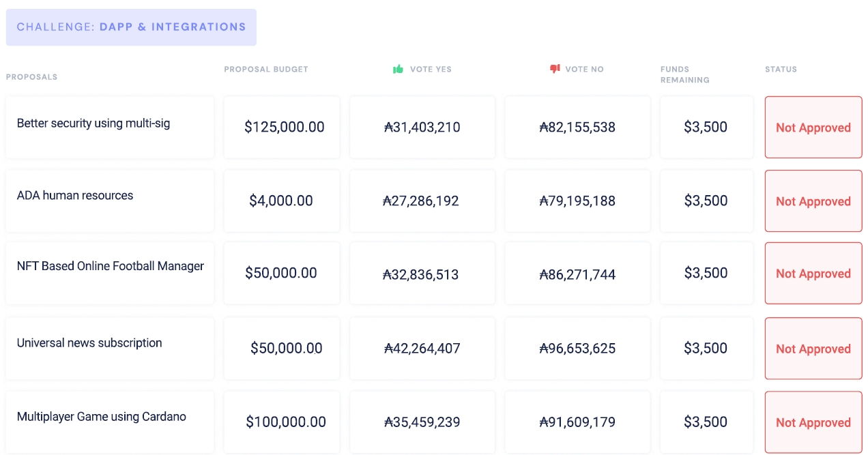Viewport: 868px width, 455px height.
Task: Click the Status column header
Action: click(781, 69)
